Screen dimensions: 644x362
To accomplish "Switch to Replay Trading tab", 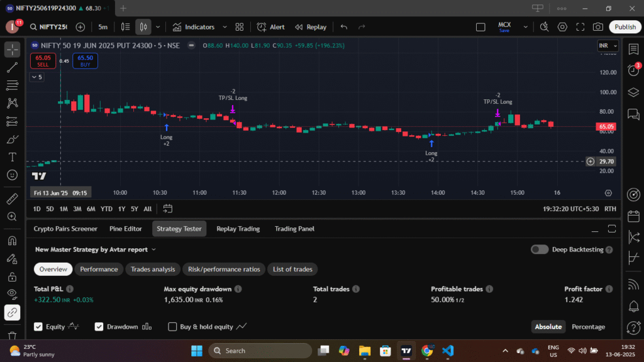I will point(238,229).
